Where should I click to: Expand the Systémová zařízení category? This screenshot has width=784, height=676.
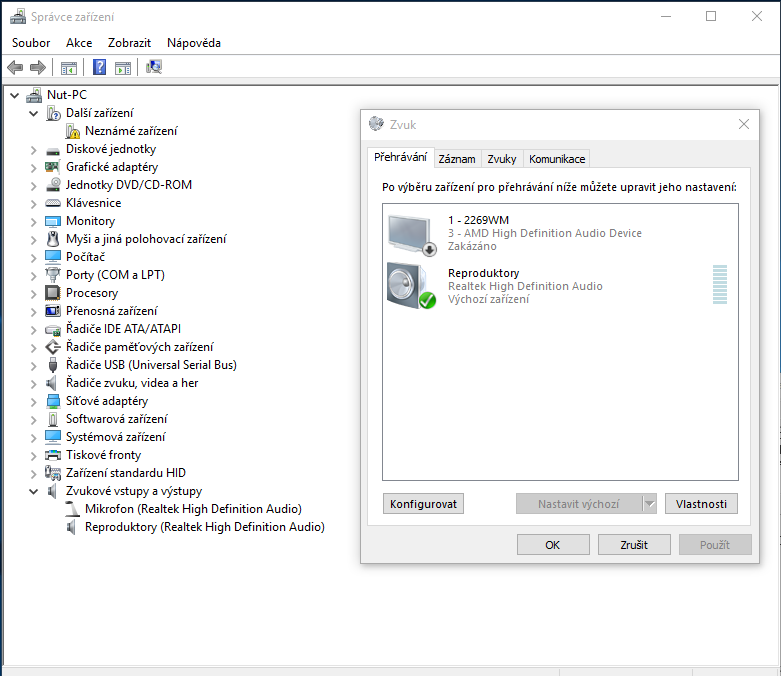[x=34, y=438]
